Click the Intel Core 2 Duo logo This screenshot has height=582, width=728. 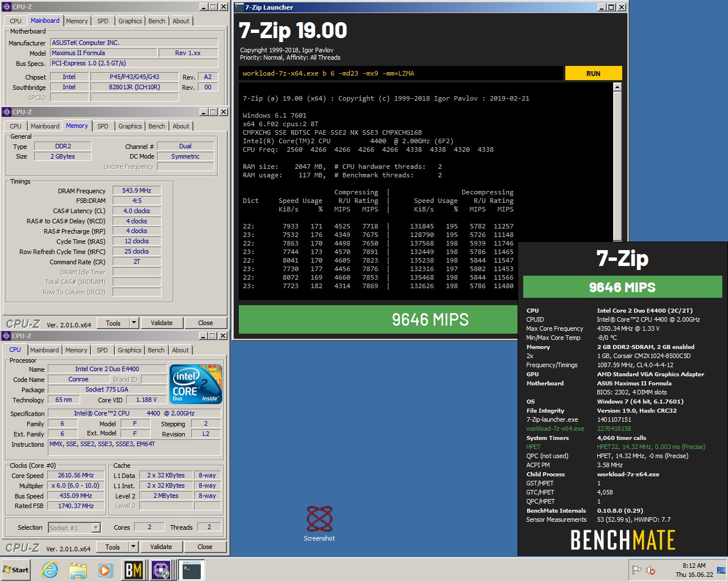[196, 384]
